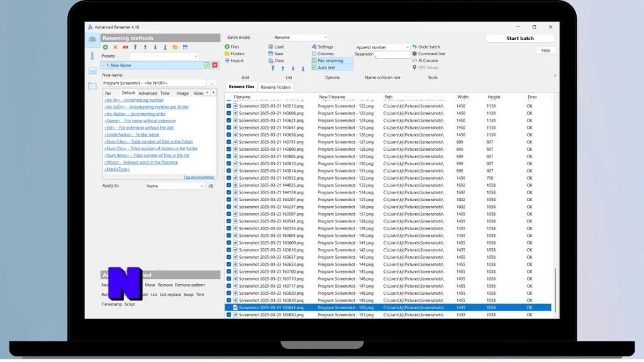Select the Fav tags tab
This screenshot has height=362, width=644.
tap(108, 94)
